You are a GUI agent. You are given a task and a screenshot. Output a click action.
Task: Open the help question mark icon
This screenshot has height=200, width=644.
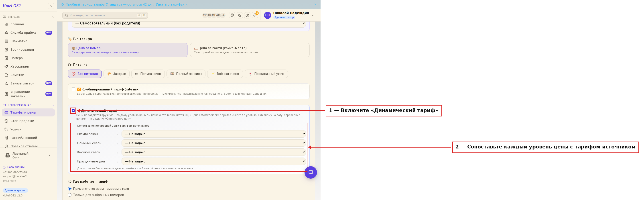247,15
